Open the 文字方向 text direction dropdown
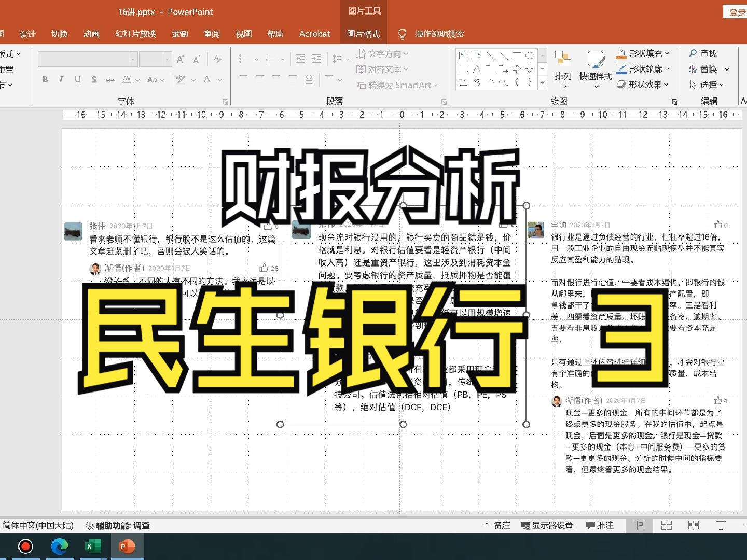This screenshot has height=560, width=747. pos(382,54)
